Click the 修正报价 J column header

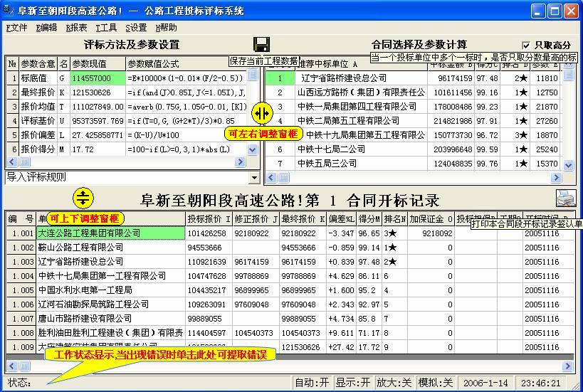256,219
